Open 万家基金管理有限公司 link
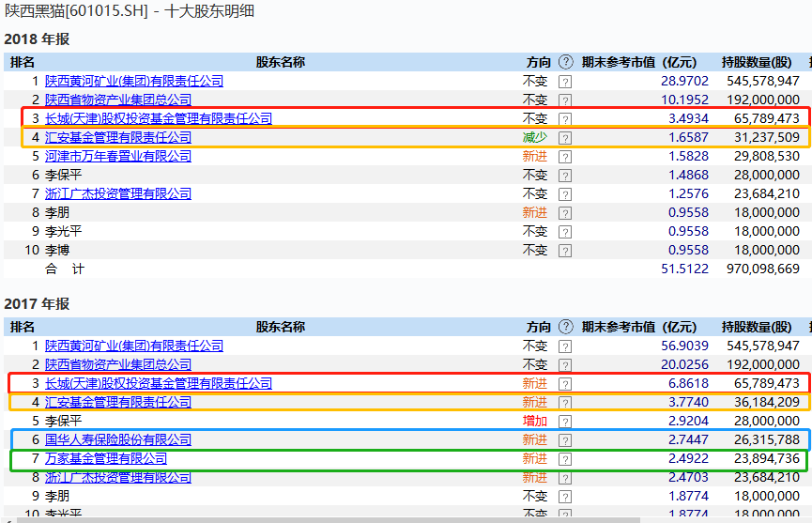The width and height of the screenshot is (812, 523). tap(106, 458)
